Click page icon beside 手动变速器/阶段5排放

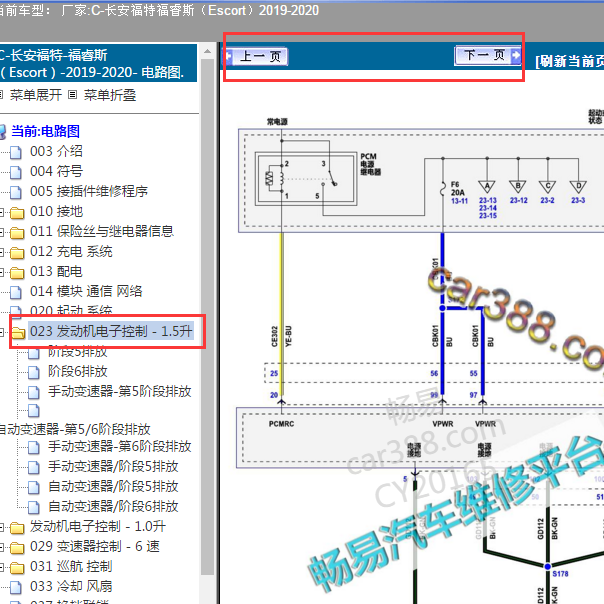click(34, 468)
